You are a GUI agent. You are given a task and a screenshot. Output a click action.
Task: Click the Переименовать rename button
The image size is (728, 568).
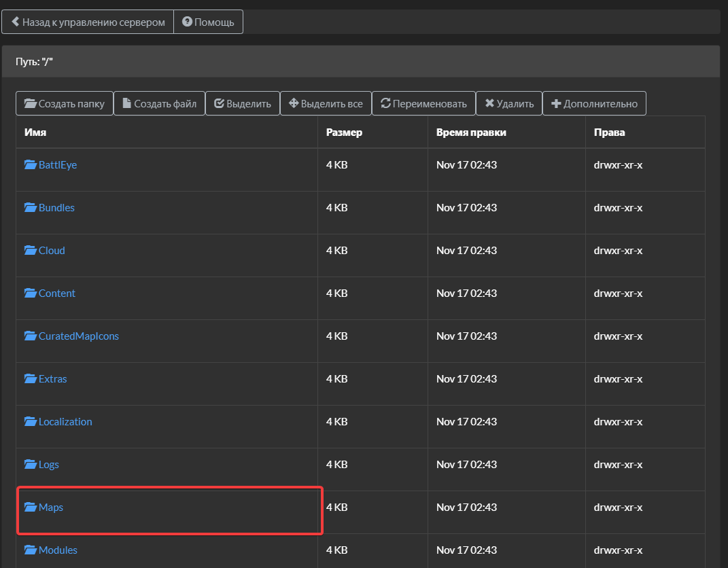tap(424, 103)
